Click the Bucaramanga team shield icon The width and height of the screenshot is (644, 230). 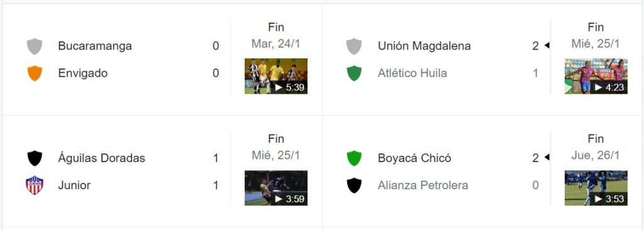[x=35, y=46]
